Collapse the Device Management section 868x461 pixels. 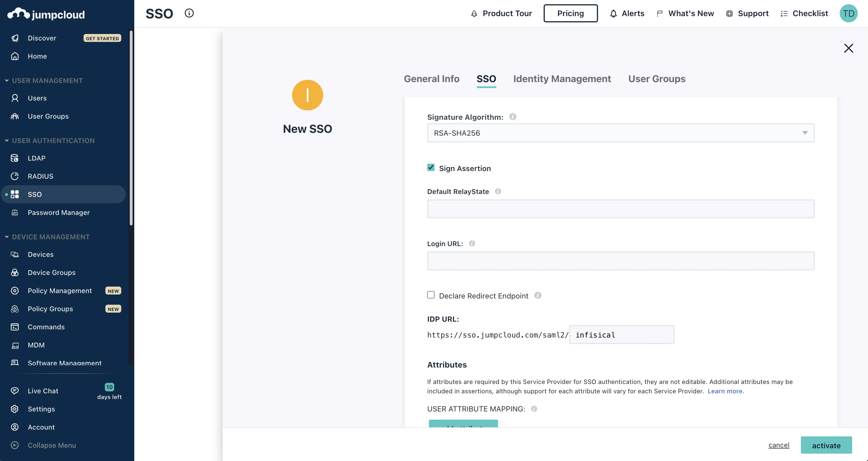pyautogui.click(x=7, y=237)
